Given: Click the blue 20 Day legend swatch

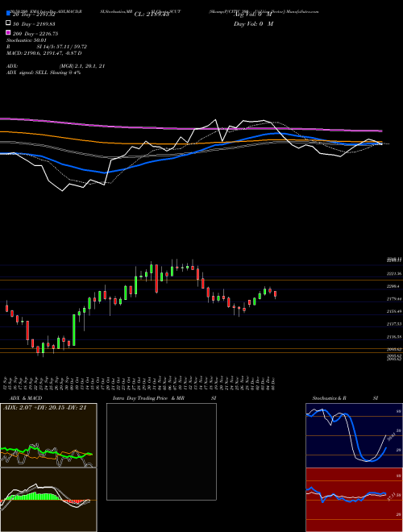Looking at the screenshot, I should (8, 13).
